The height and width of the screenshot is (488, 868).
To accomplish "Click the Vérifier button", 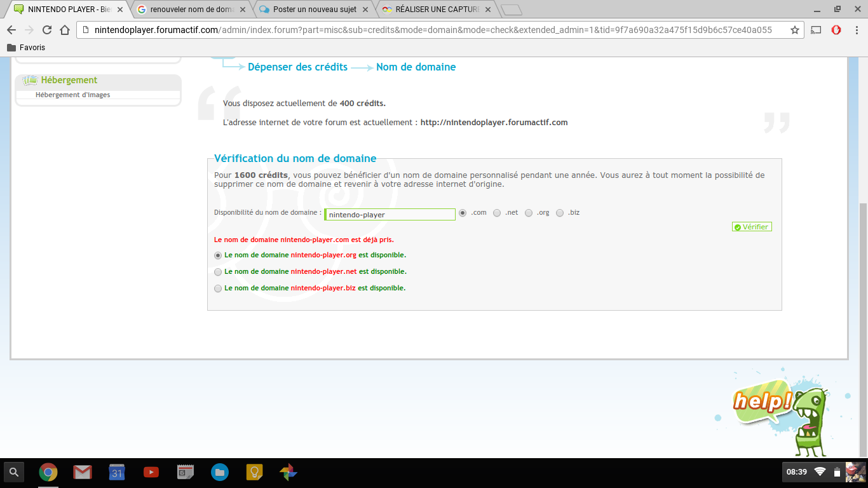I will [752, 227].
